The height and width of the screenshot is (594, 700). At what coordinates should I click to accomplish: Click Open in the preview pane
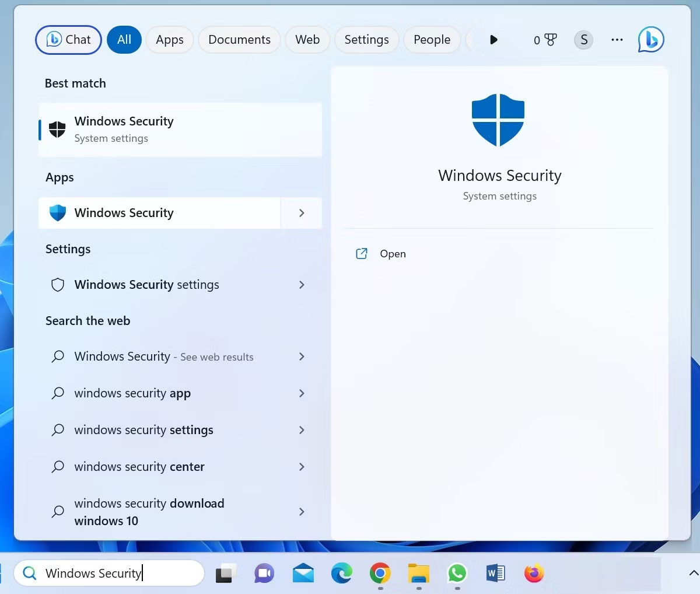pyautogui.click(x=393, y=254)
